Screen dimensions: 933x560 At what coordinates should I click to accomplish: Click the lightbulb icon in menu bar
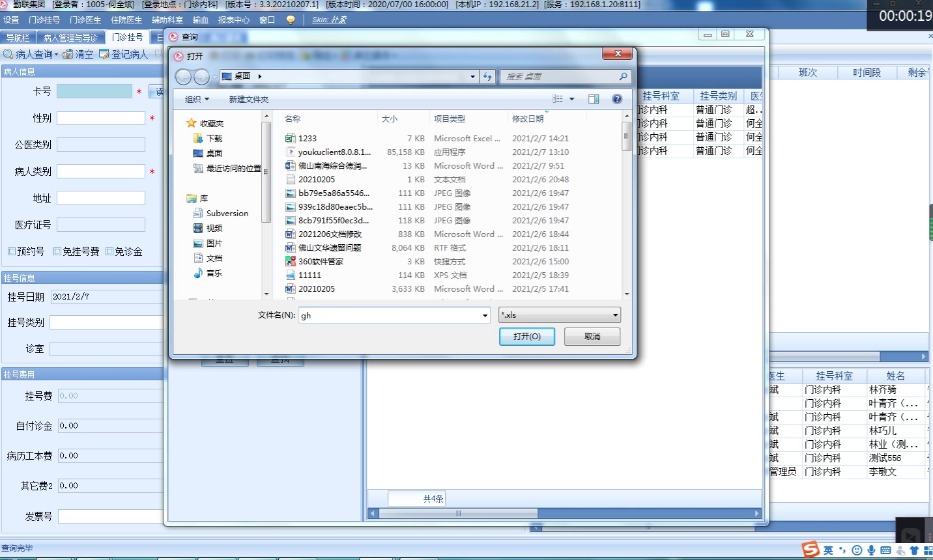pos(291,20)
